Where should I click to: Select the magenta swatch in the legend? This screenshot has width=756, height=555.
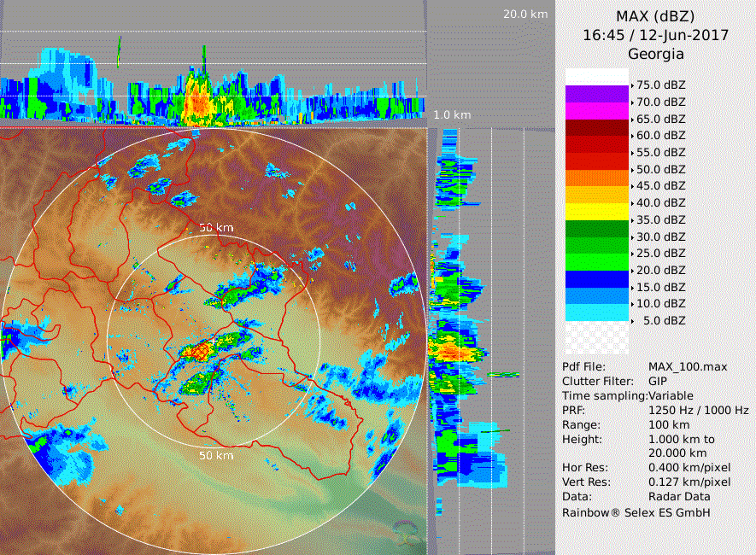(596, 111)
